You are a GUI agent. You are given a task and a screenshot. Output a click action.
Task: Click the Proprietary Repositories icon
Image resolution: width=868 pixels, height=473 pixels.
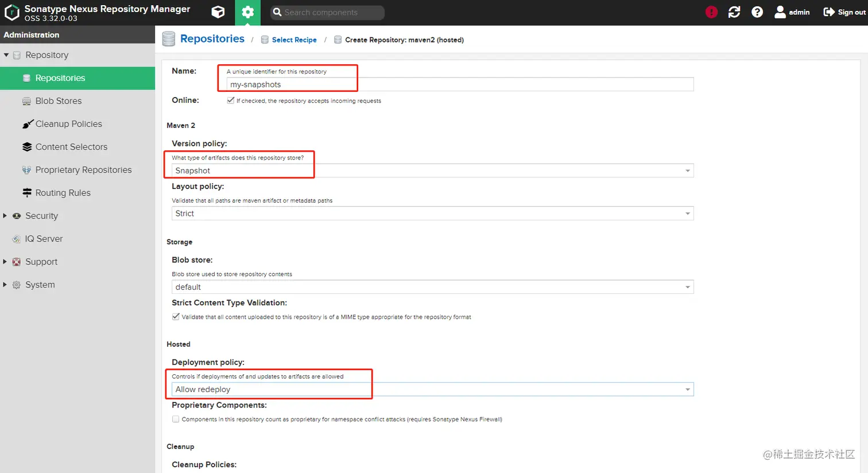coord(26,170)
